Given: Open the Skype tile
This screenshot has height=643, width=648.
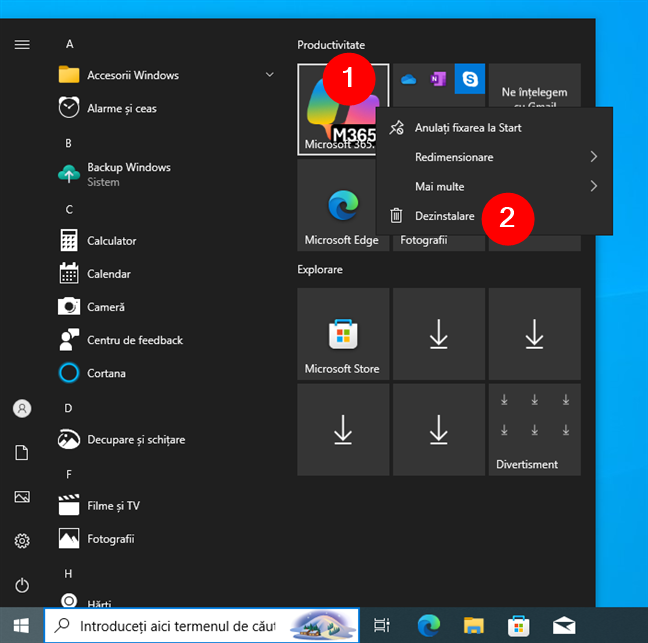Looking at the screenshot, I should 470,79.
